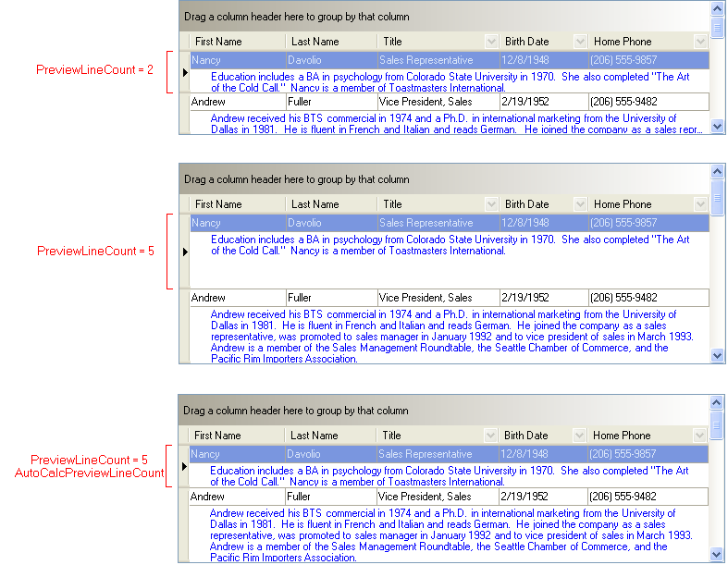Click scroll-up arrow of middle grid
Image resolution: width=728 pixels, height=565 pixels.
pyautogui.click(x=717, y=171)
